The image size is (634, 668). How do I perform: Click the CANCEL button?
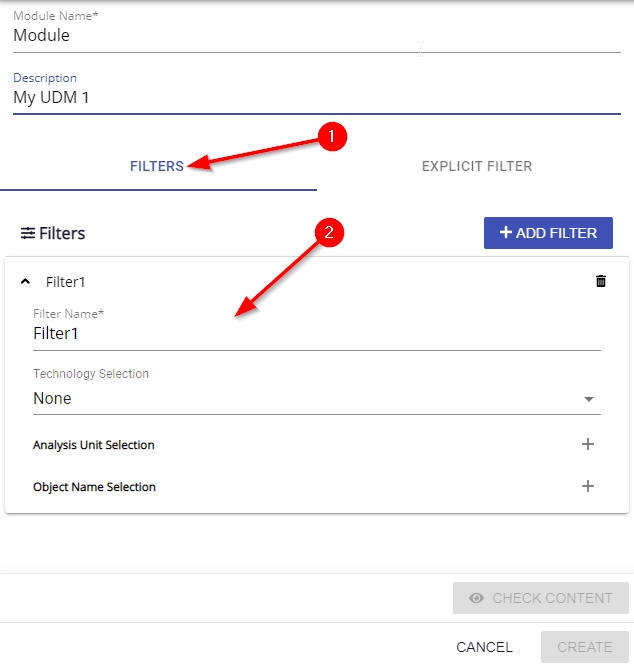(x=484, y=647)
